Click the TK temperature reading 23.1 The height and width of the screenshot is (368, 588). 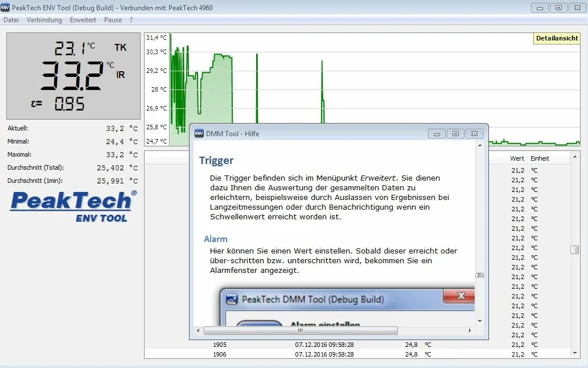[x=70, y=48]
